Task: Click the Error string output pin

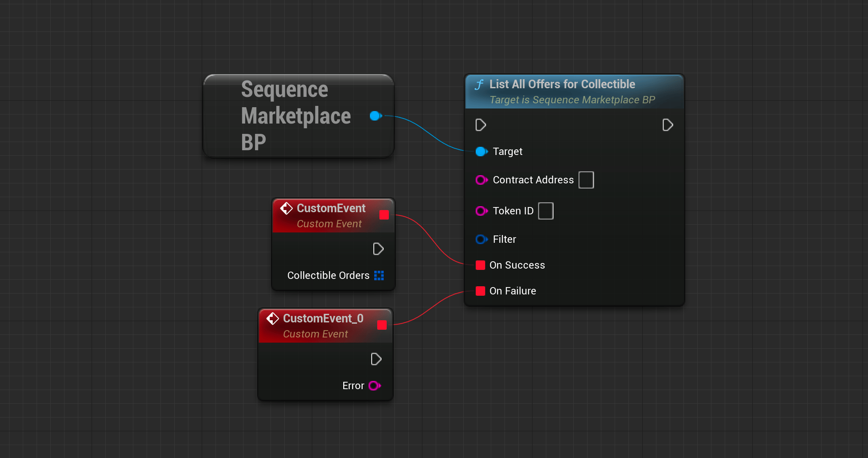Action: click(375, 386)
